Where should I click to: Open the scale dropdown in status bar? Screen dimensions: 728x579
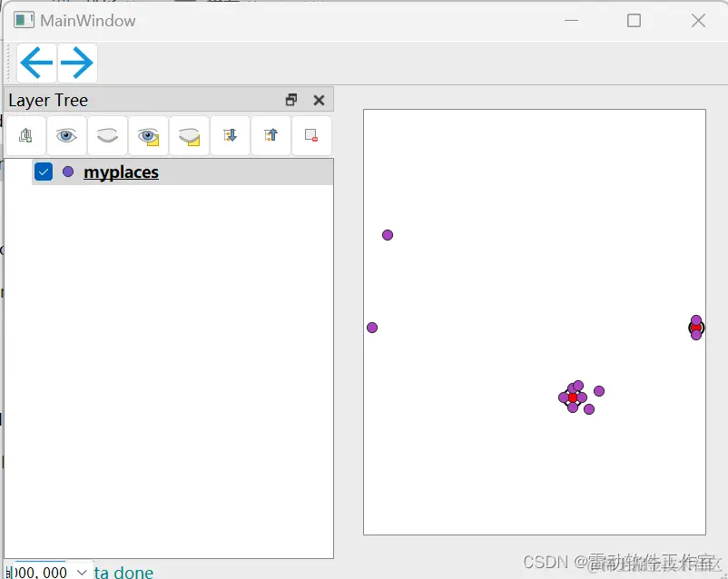pos(82,572)
